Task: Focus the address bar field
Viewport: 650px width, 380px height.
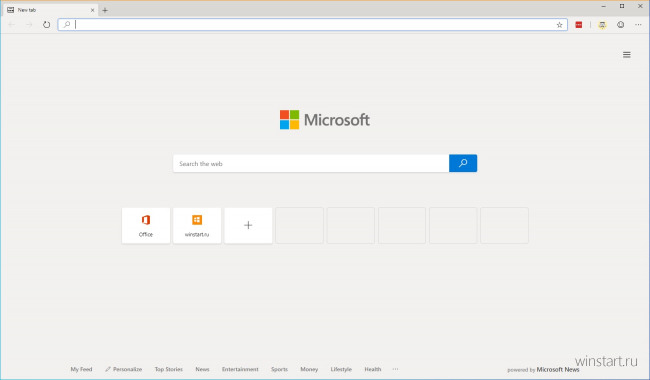Action: coord(313,24)
